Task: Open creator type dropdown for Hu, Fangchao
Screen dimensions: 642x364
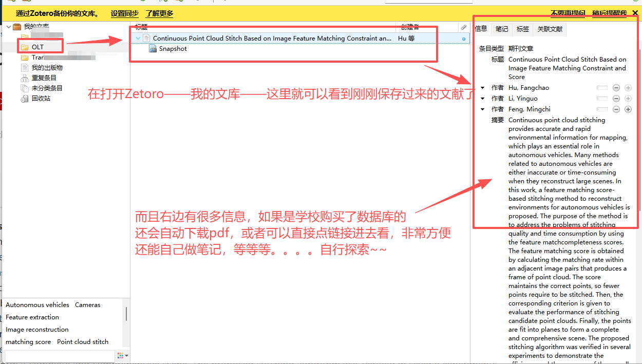Action: point(482,88)
